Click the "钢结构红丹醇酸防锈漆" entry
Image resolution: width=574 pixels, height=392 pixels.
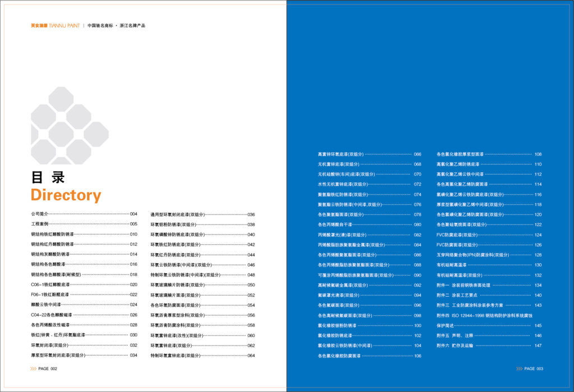coord(84,244)
